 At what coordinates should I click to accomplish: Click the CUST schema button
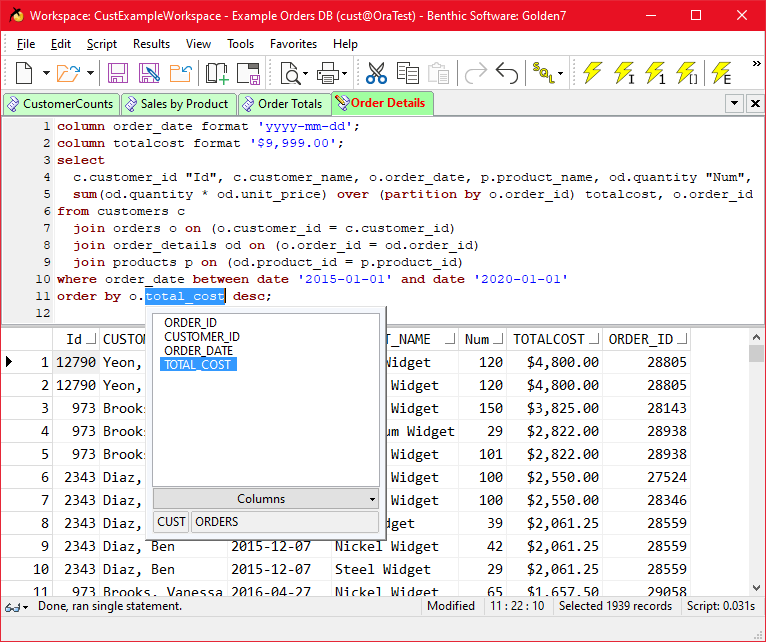tap(171, 522)
